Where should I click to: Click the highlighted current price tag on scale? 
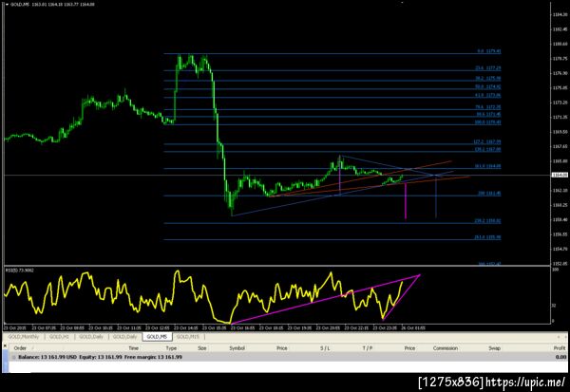pos(560,175)
